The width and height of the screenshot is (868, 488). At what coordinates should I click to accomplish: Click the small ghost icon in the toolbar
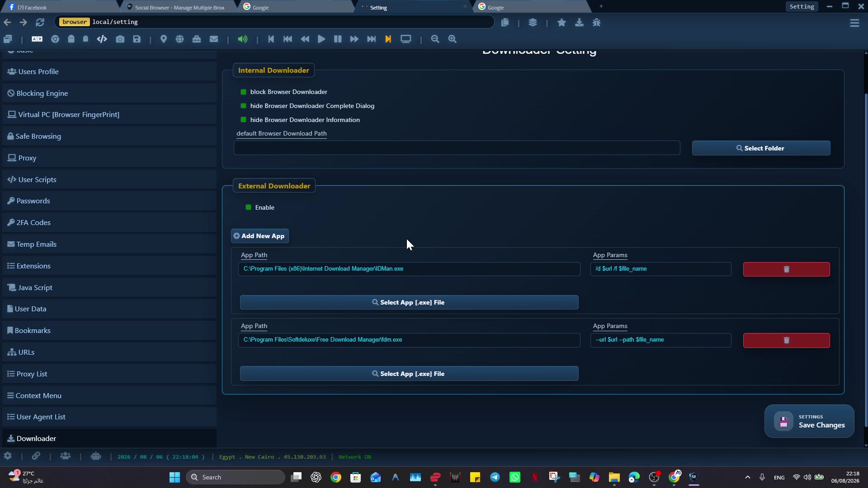[x=85, y=39]
